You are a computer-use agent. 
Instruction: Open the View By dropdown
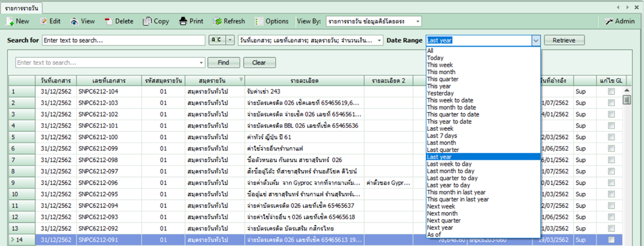click(x=417, y=21)
